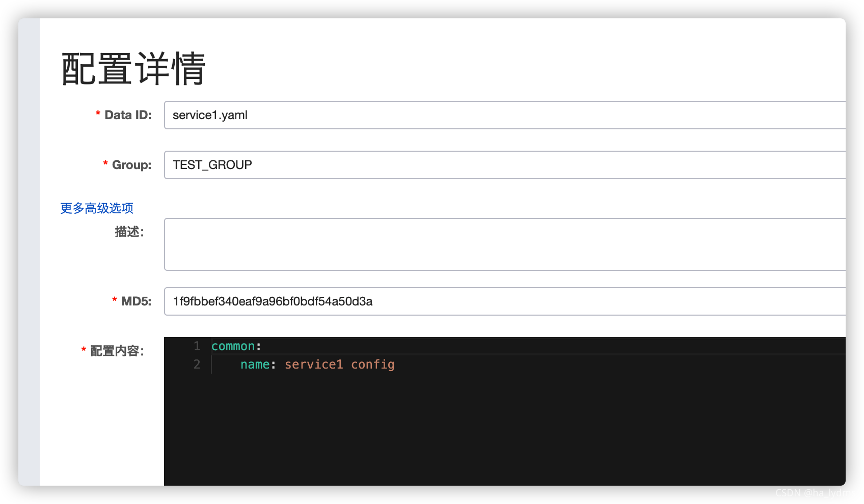Click the 配置详情 page heading
This screenshot has width=864, height=504.
[133, 68]
